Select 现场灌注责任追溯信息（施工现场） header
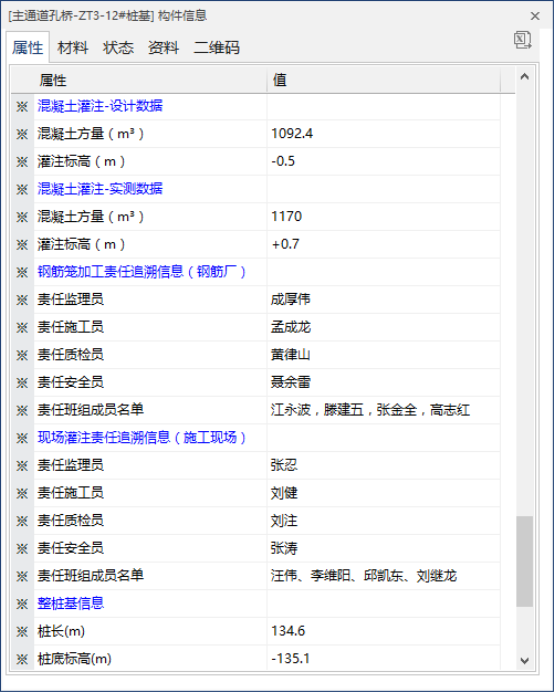554x692 pixels. click(x=141, y=438)
